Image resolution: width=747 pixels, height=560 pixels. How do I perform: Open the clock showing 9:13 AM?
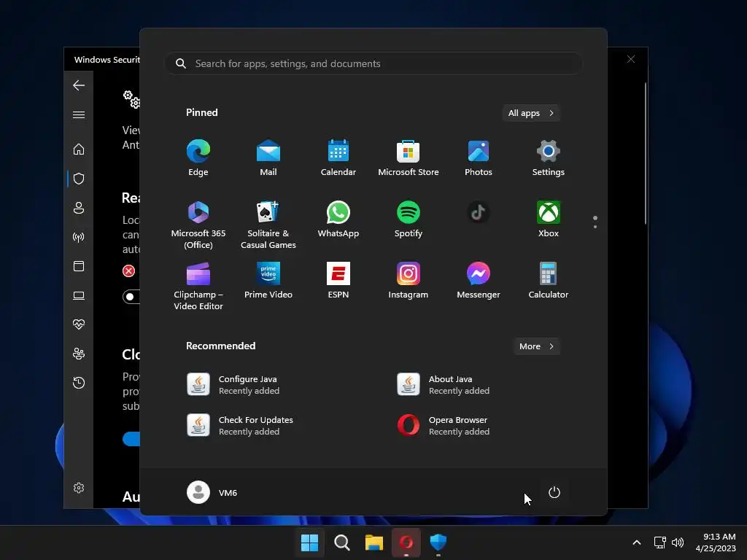click(x=716, y=542)
